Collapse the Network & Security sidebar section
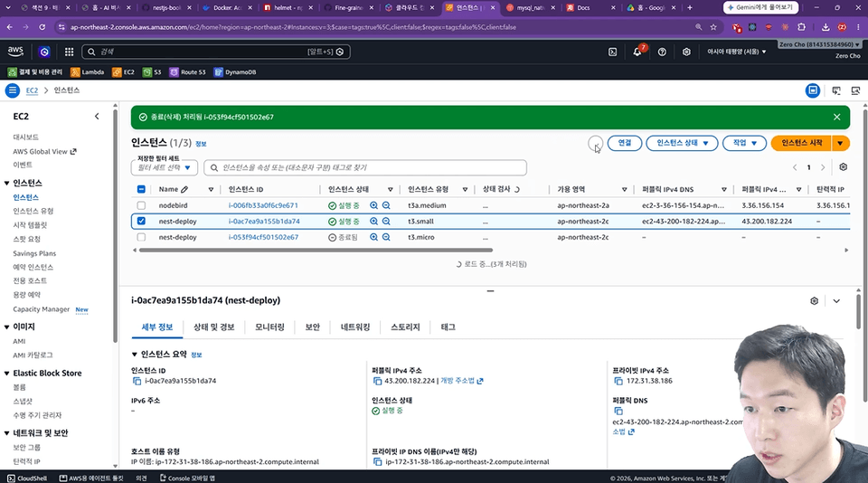Screen dimensions: 868x483 [x=6, y=433]
